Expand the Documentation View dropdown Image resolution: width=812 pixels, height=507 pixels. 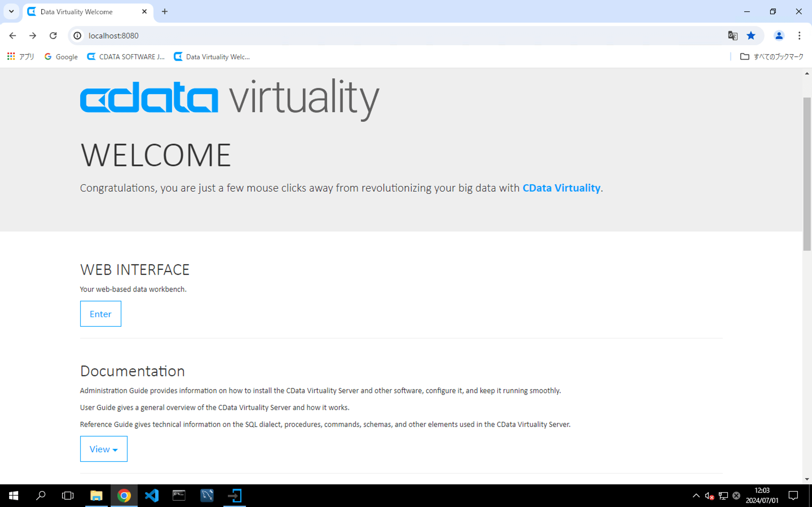click(104, 449)
